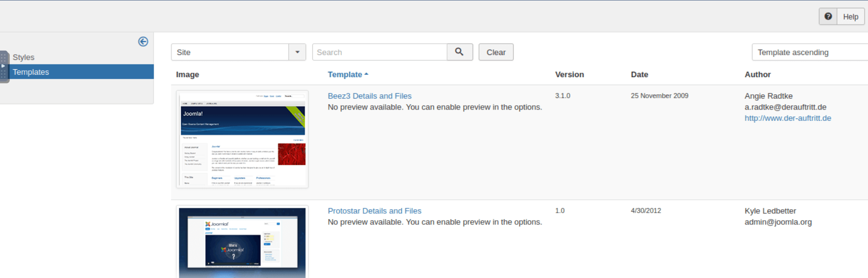The image size is (868, 278).
Task: Visit the der-auftritt.de author website link
Action: [x=787, y=118]
